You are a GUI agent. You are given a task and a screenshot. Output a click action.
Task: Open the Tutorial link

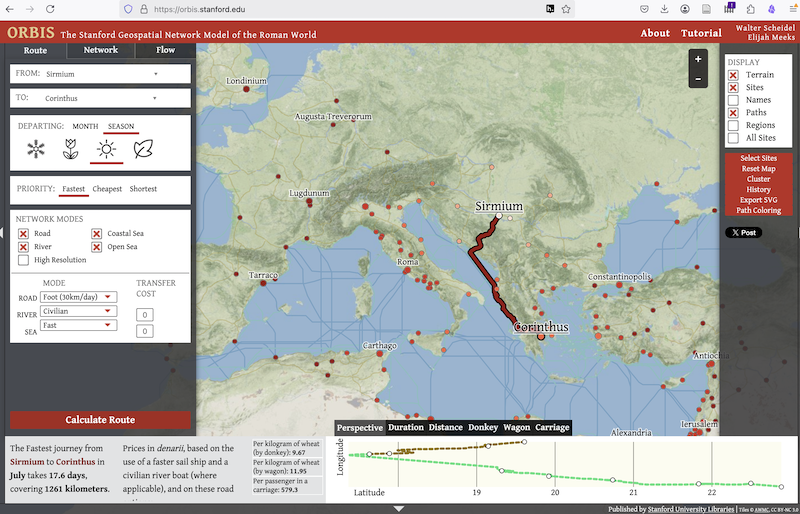(x=701, y=33)
